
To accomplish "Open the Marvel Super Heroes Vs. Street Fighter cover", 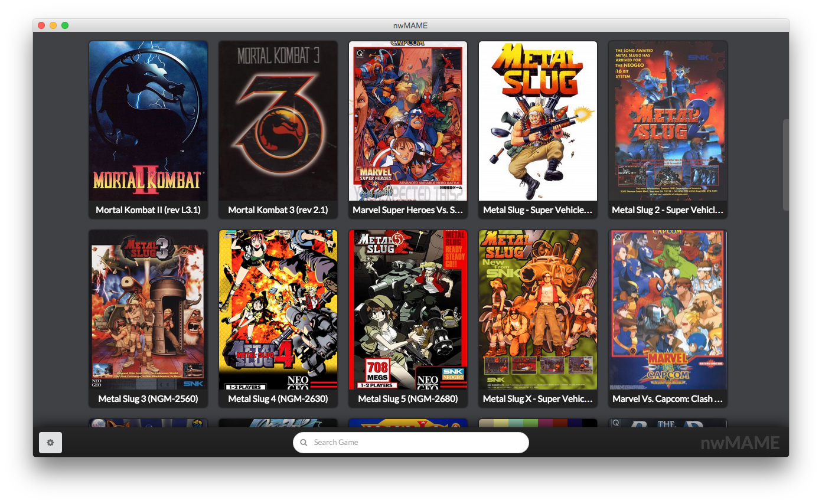I will (x=408, y=121).
